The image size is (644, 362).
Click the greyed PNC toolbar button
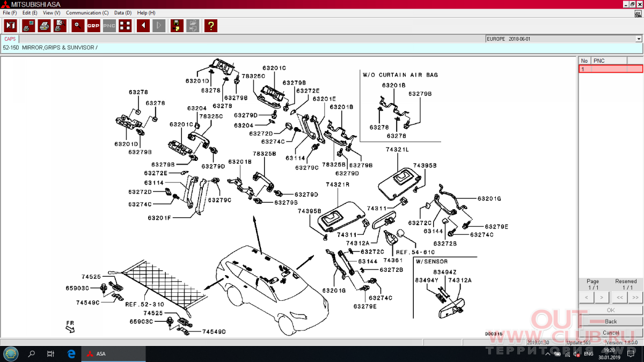click(109, 25)
